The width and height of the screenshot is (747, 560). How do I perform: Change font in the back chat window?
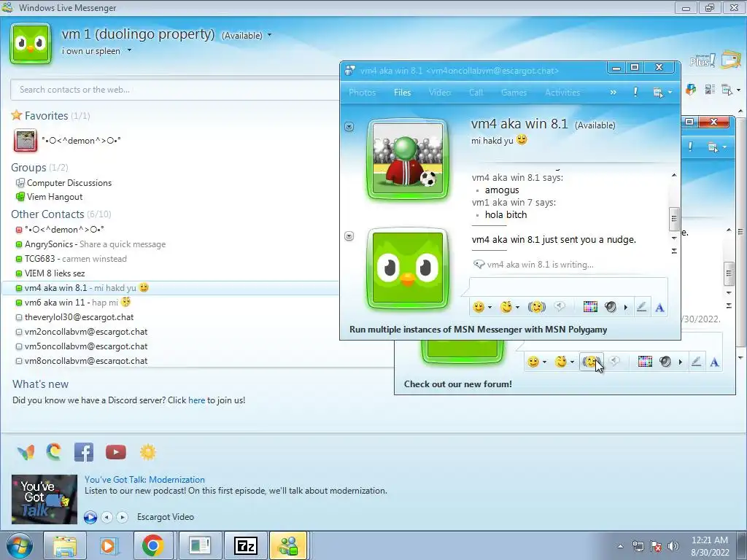click(714, 362)
